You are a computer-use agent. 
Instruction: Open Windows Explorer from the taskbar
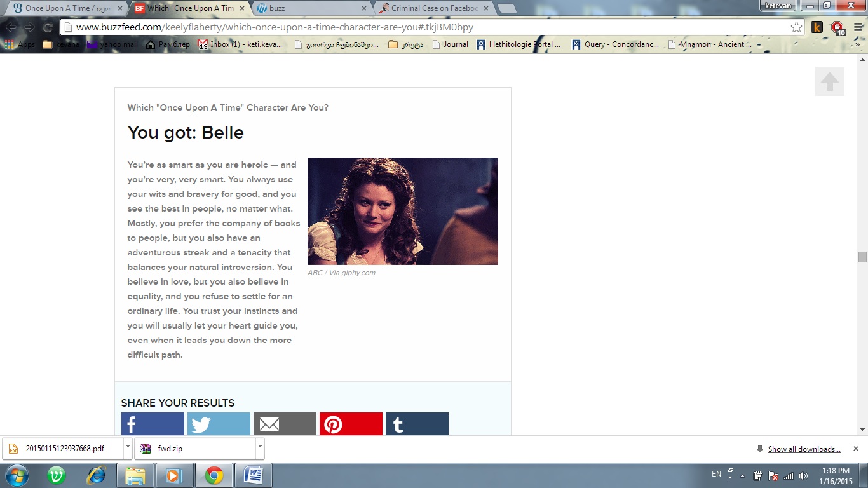click(135, 475)
